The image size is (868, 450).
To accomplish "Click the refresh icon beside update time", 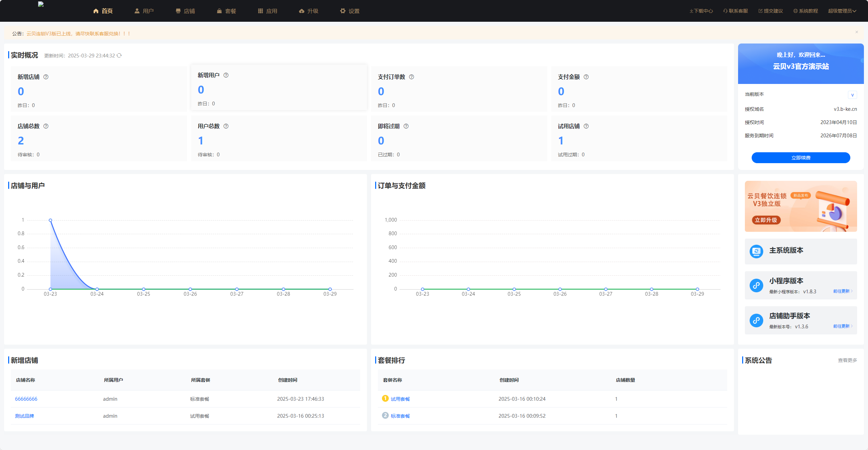I will [119, 55].
